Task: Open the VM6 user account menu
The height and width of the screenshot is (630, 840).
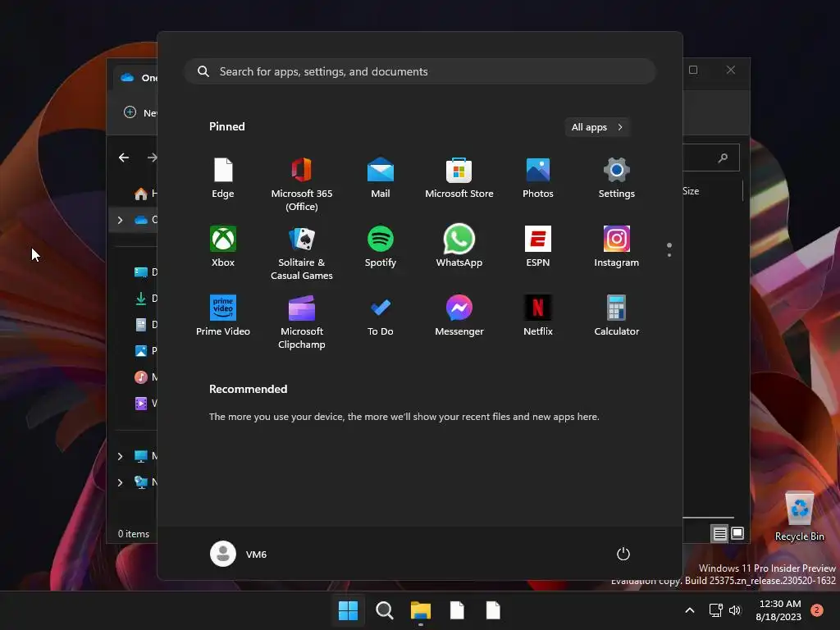Action: [239, 554]
